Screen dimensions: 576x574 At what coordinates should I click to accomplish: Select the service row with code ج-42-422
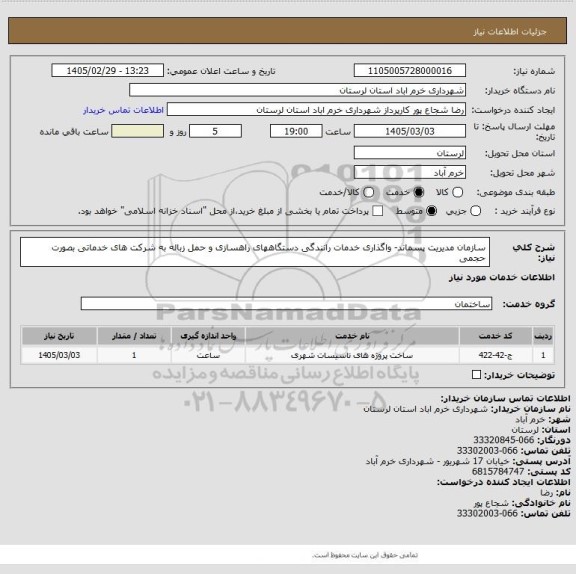click(x=288, y=355)
